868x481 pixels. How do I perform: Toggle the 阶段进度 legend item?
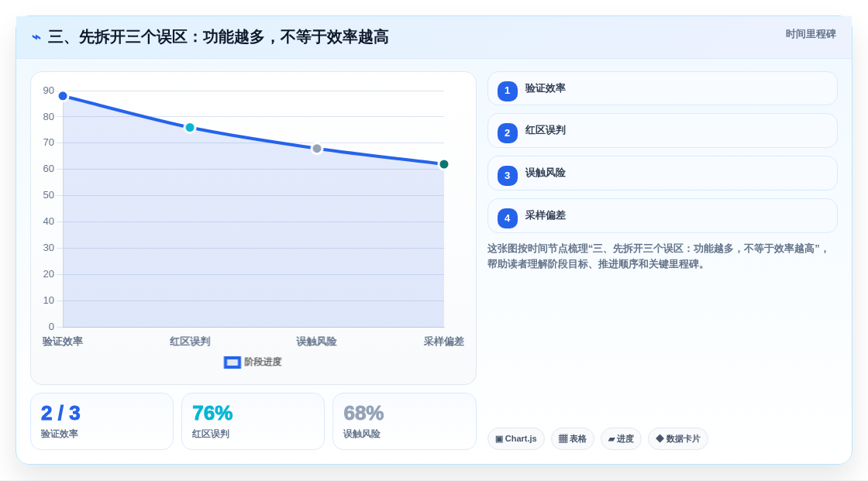[253, 362]
